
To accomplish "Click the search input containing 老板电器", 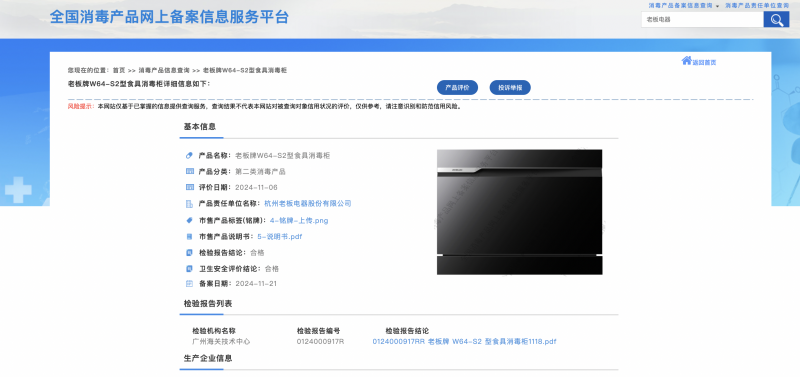I will pyautogui.click(x=702, y=20).
